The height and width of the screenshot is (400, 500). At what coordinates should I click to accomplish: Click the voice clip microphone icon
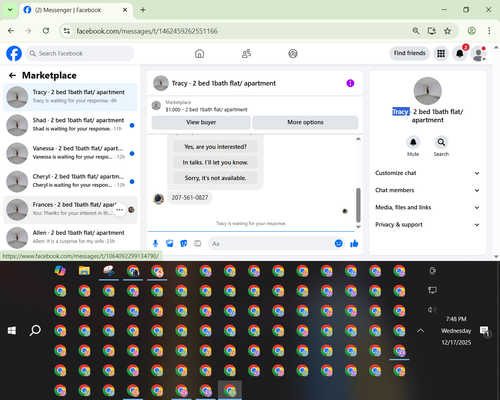tap(155, 243)
